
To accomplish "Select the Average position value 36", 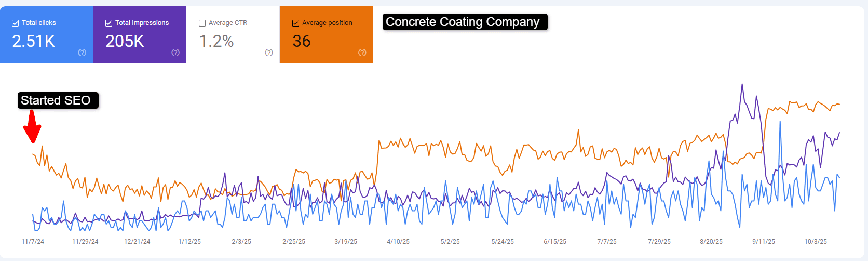I will pos(302,41).
